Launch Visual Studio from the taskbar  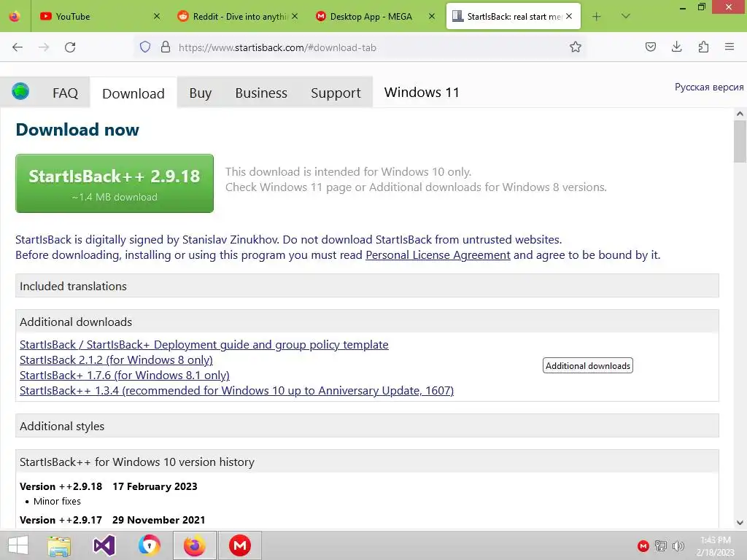tap(104, 545)
